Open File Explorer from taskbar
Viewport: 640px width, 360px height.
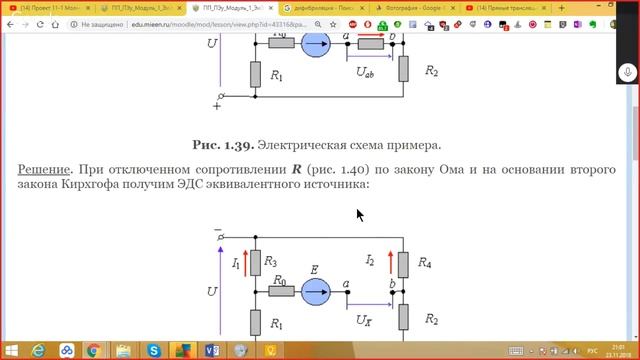point(123,351)
